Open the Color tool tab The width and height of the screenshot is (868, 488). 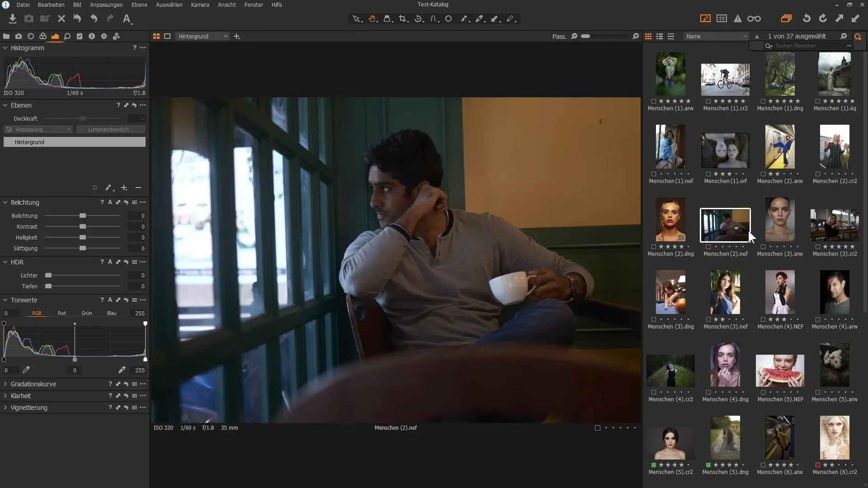[43, 36]
